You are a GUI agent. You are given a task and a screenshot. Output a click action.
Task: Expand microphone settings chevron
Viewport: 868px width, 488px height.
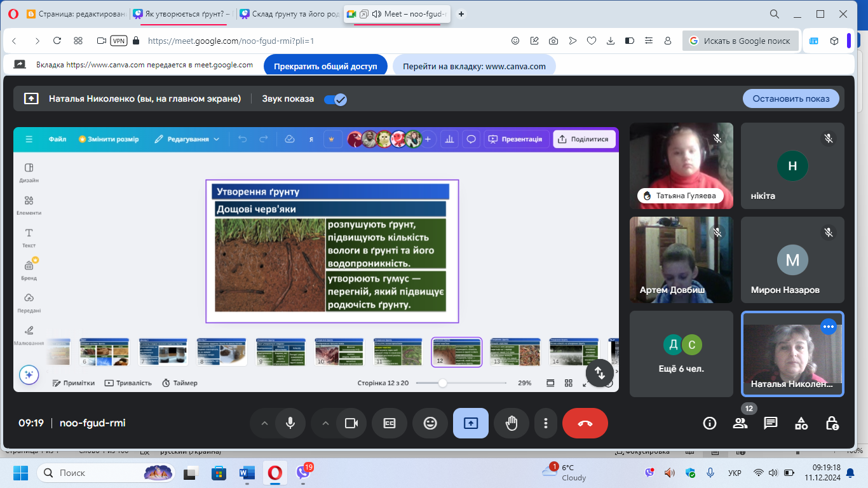click(x=264, y=423)
